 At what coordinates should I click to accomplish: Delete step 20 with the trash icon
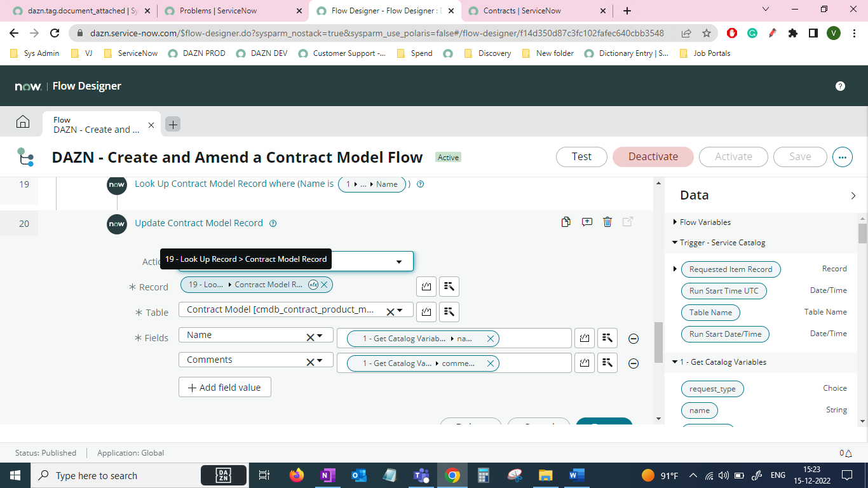pyautogui.click(x=607, y=222)
